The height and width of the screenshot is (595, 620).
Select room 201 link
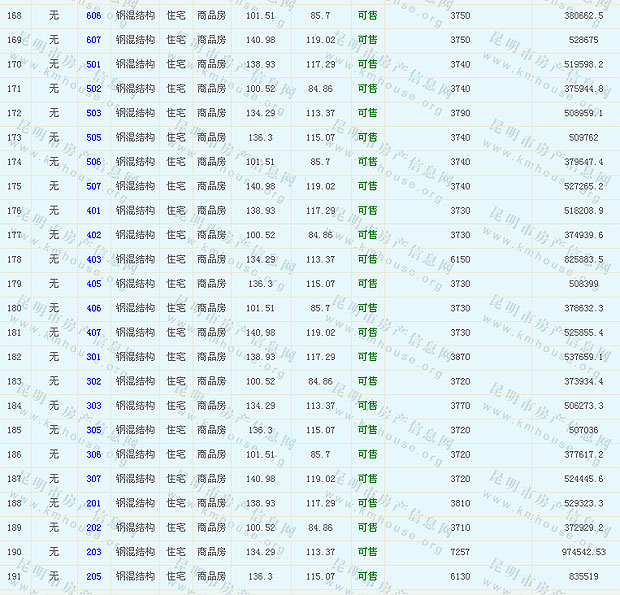coord(93,503)
